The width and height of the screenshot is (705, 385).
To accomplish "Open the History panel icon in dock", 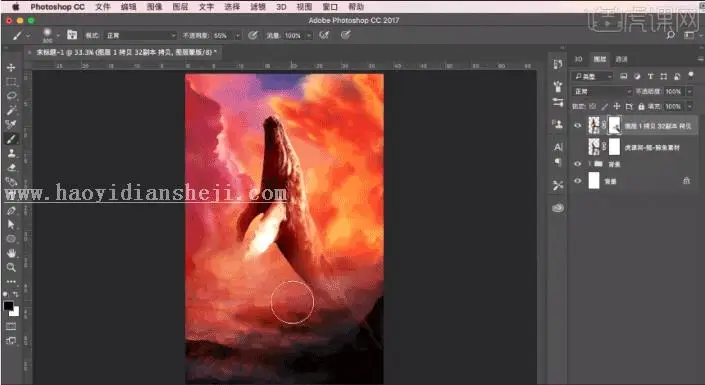I will click(x=558, y=65).
